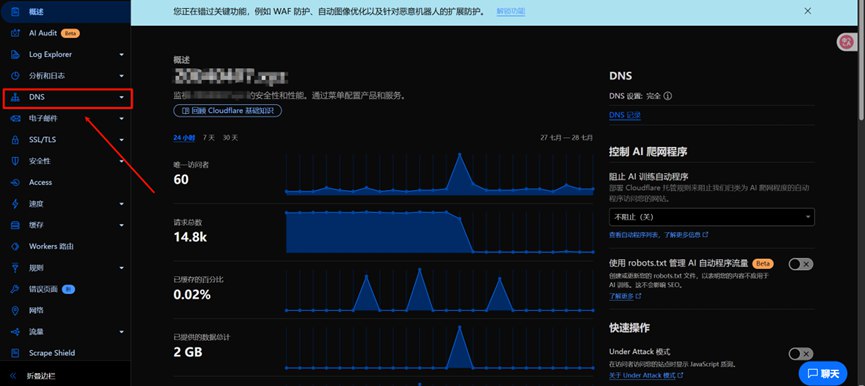Expand the DNS submenu arrow
The height and width of the screenshot is (386, 865).
[121, 98]
